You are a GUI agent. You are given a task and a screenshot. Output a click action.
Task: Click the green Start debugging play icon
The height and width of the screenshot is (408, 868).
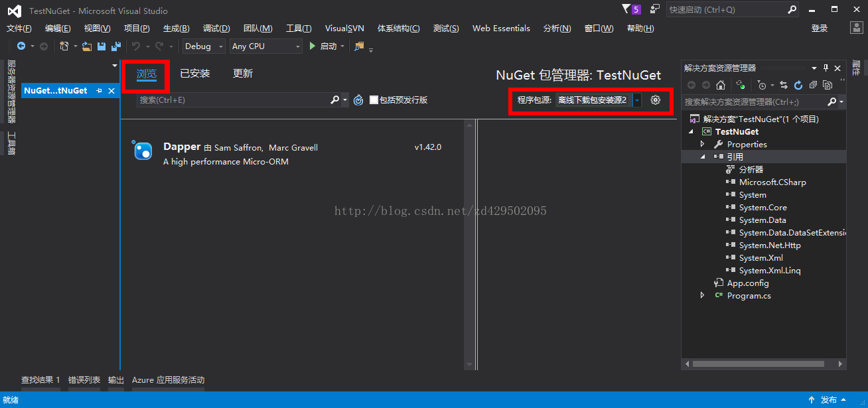[313, 46]
